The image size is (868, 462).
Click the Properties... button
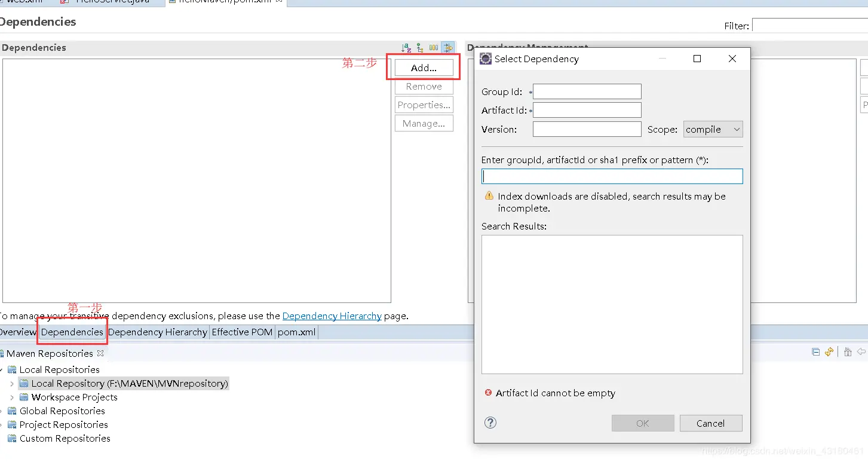424,105
